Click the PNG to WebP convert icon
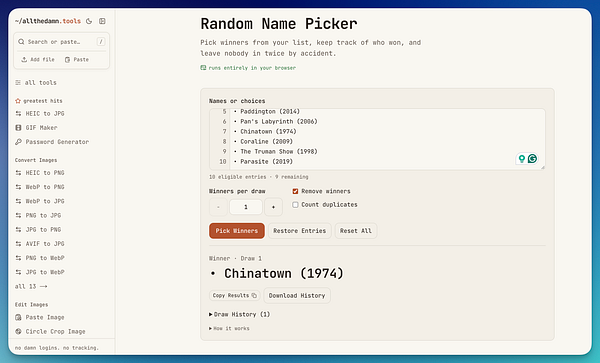The height and width of the screenshot is (363, 600). click(18, 258)
